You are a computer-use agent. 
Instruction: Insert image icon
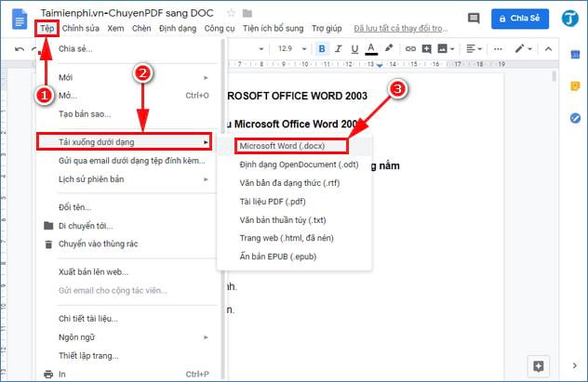click(x=443, y=48)
